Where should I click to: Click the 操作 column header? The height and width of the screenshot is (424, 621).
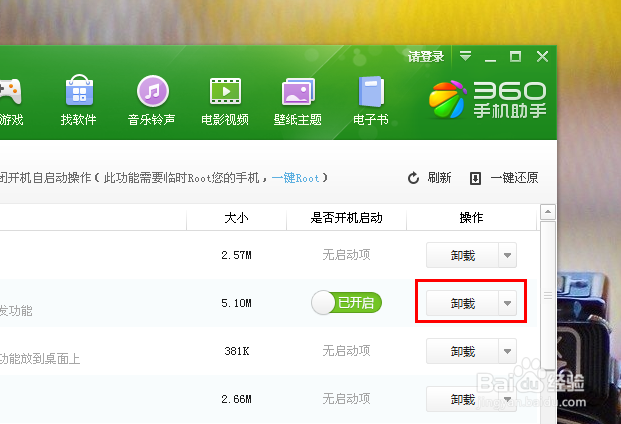tap(471, 217)
